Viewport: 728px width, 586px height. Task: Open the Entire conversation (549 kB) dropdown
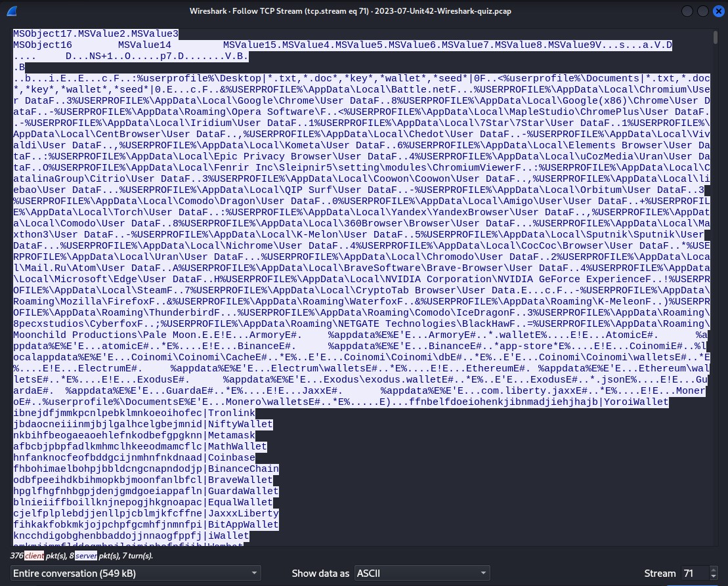(x=136, y=573)
